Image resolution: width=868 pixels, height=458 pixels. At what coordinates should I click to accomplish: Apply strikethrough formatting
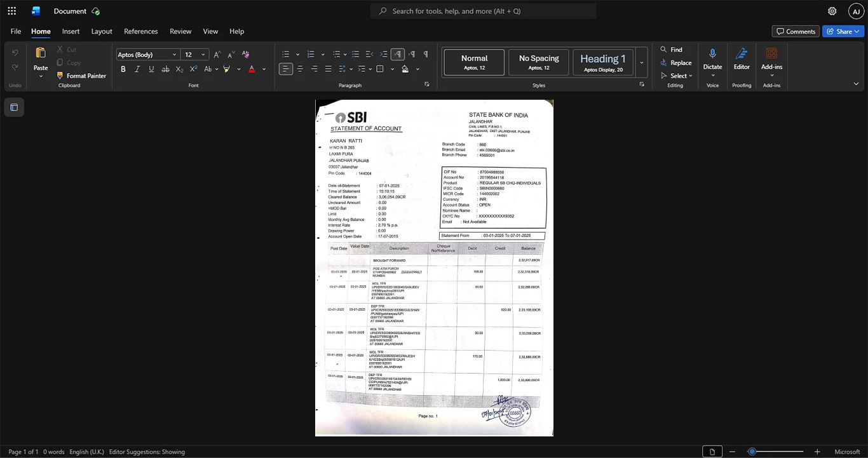(165, 69)
